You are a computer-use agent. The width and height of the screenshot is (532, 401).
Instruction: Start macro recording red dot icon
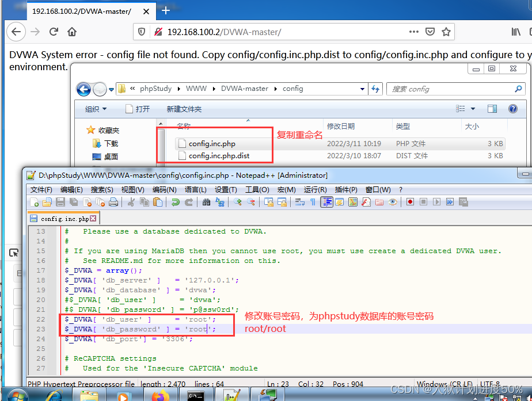[x=410, y=202]
